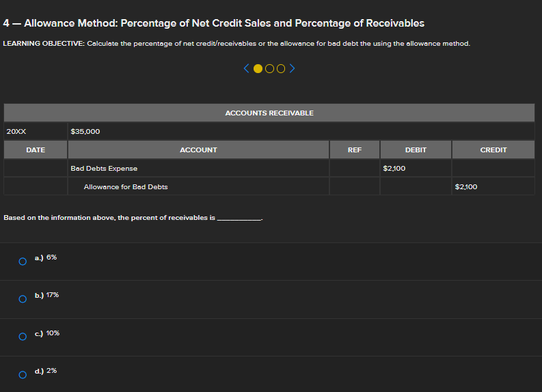
Task: Jump to the third pagination dot
Action: click(x=280, y=68)
